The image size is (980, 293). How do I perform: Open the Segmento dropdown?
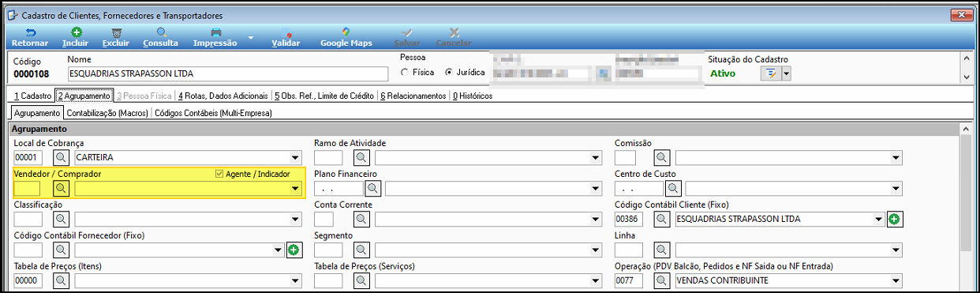pos(595,250)
